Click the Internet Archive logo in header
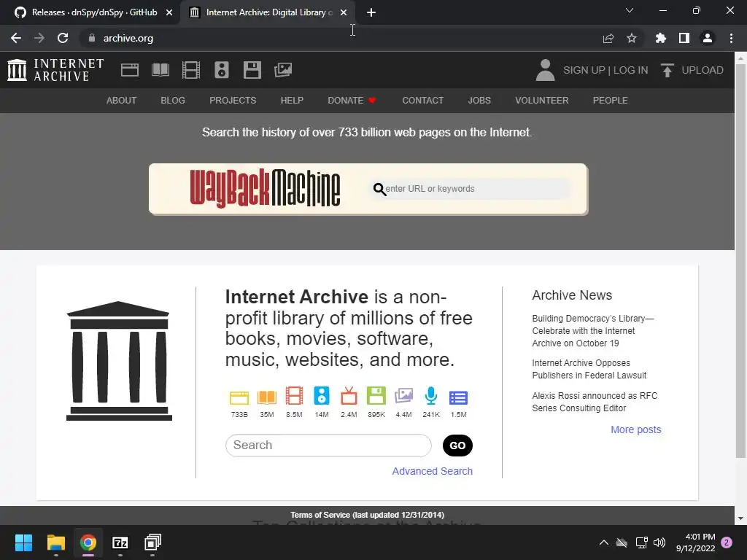 (55, 70)
